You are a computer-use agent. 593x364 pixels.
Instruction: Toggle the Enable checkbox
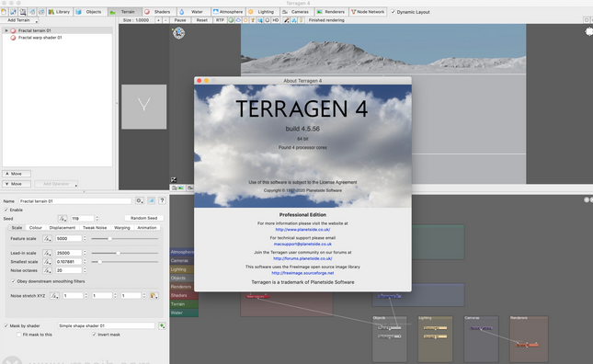(6, 210)
